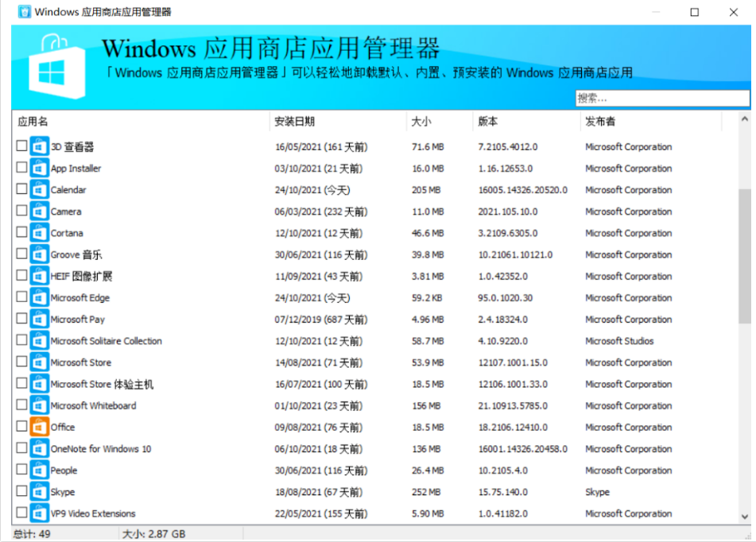The width and height of the screenshot is (756, 542).
Task: Click the Windows store logo in the banner
Action: click(56, 67)
